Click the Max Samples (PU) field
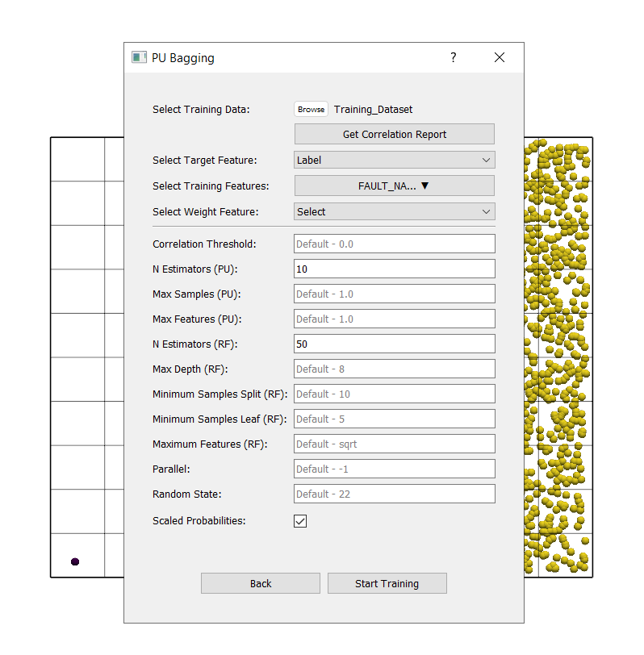Image resolution: width=644 pixels, height=655 pixels. click(x=394, y=294)
